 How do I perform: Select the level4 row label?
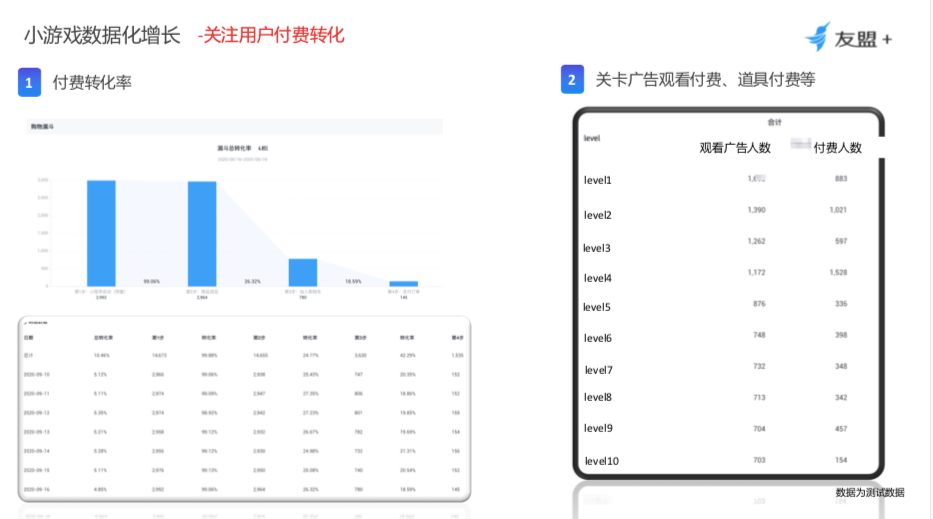[x=597, y=278]
